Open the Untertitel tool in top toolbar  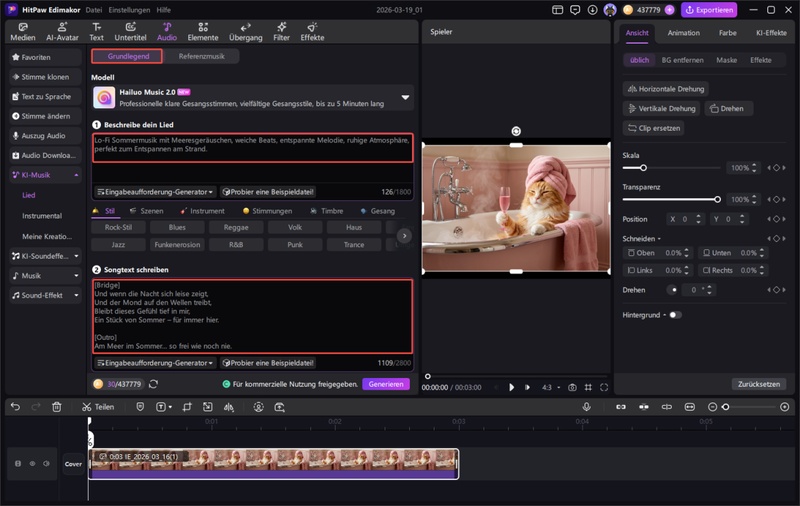[130, 31]
